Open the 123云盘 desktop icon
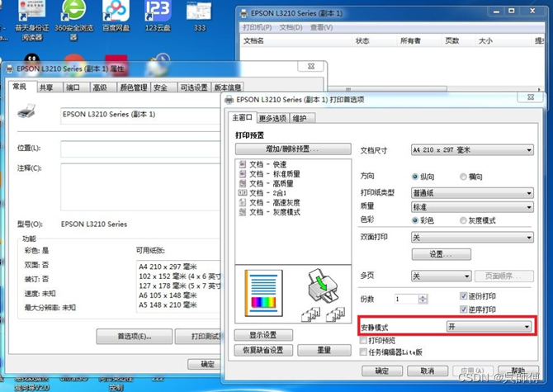The image size is (553, 392). [158, 16]
